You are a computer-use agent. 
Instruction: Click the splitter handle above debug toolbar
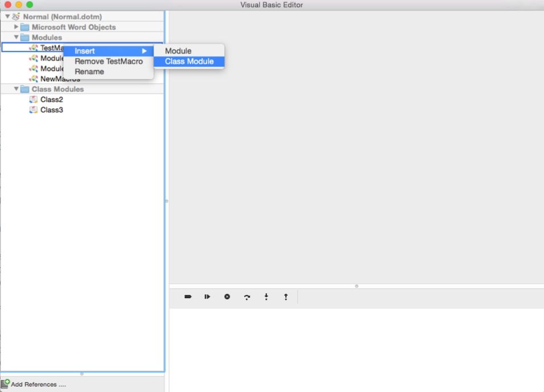pos(357,286)
